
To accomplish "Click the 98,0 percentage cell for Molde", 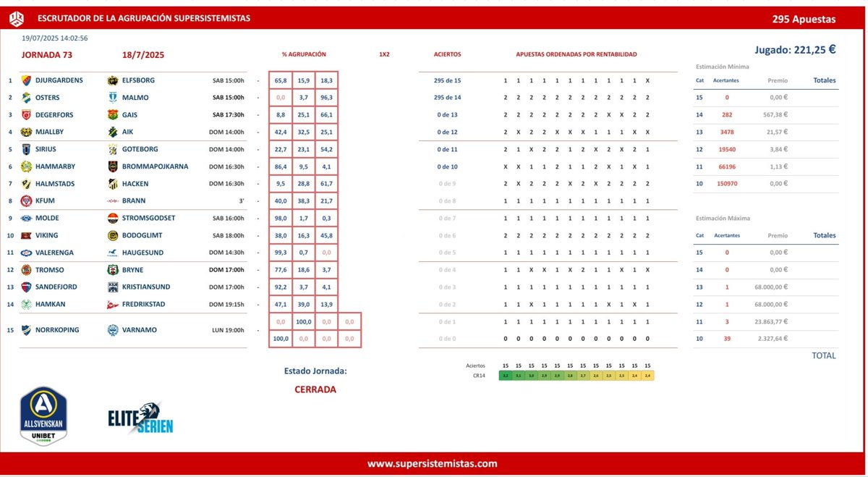I will (281, 218).
